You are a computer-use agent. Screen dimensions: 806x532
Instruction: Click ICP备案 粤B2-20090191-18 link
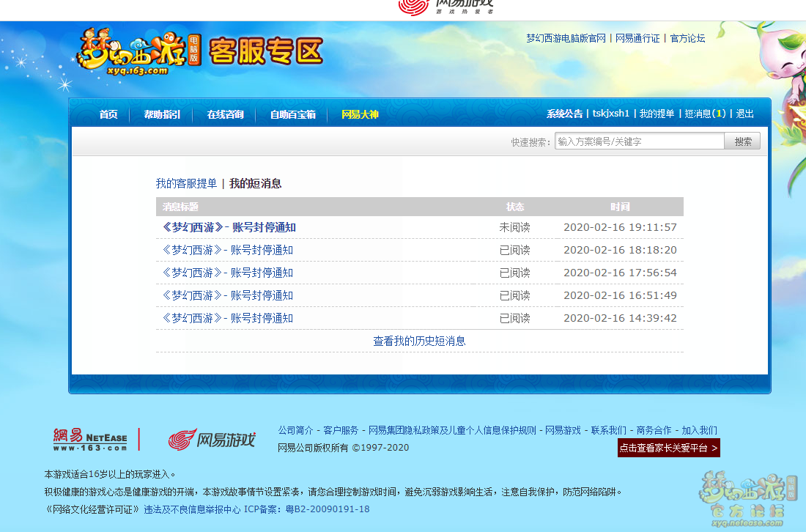[306, 509]
